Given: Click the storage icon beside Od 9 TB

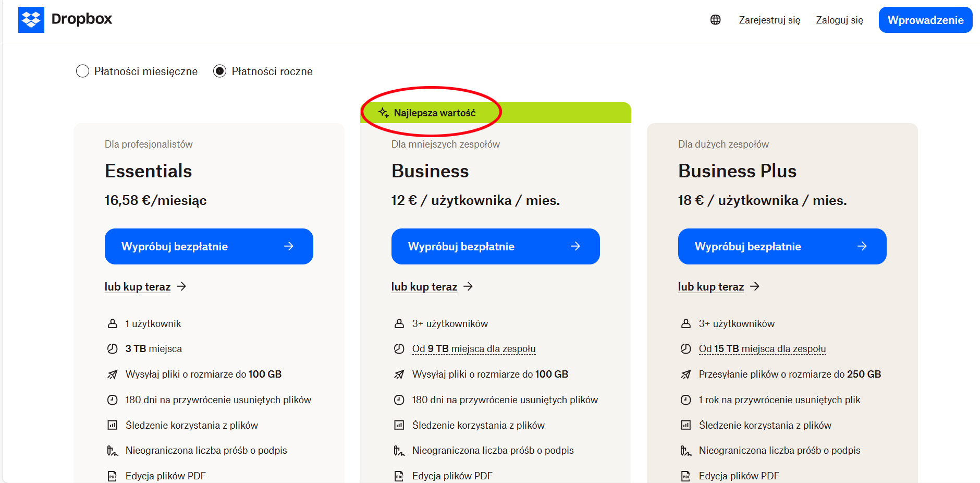Looking at the screenshot, I should pos(399,349).
